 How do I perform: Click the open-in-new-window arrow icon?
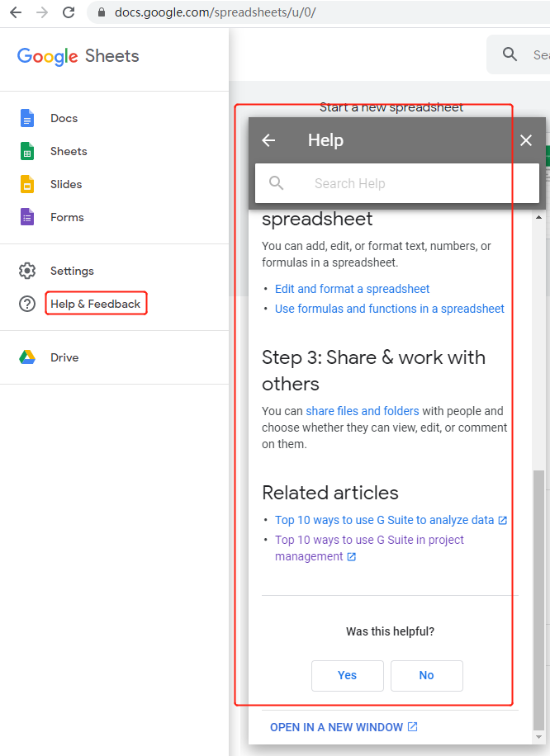coord(413,726)
